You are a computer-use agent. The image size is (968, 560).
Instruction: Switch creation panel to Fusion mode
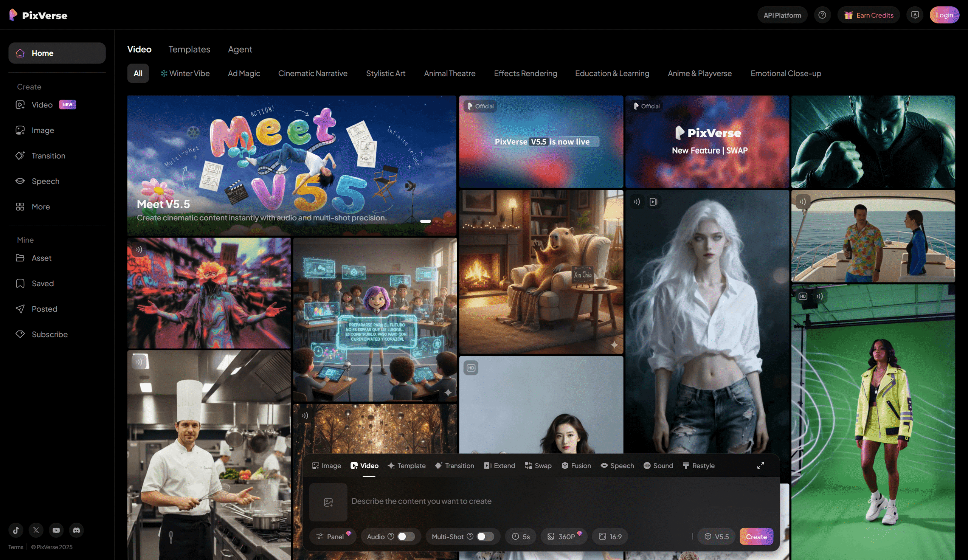576,465
